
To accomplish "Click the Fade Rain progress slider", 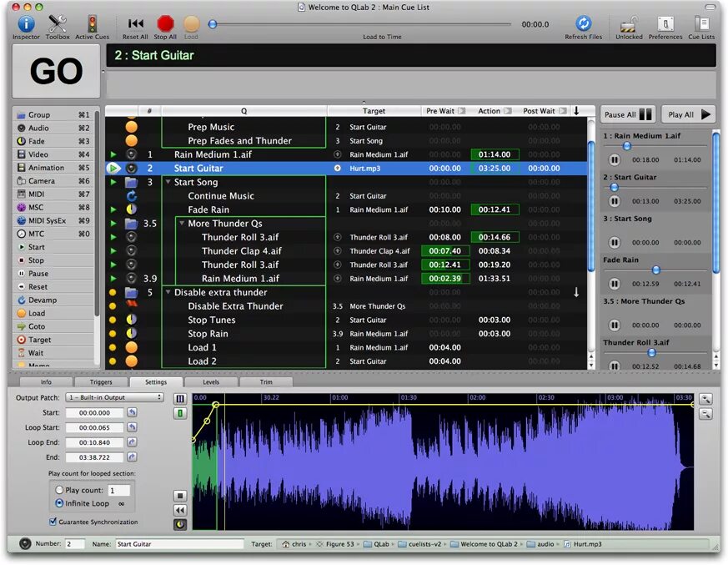I will click(655, 270).
